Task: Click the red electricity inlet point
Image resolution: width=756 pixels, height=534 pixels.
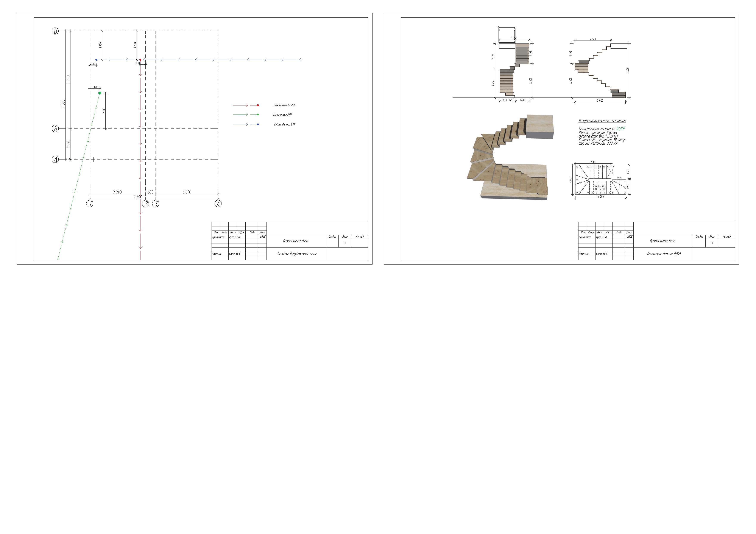Action: tap(141, 60)
